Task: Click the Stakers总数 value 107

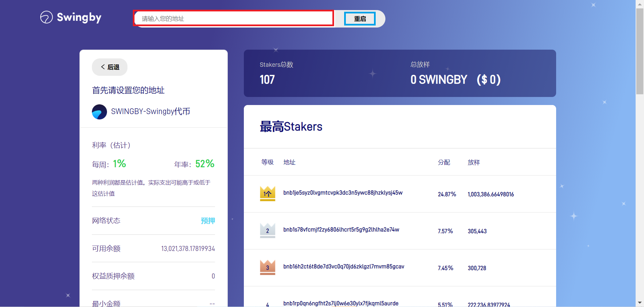Action: pyautogui.click(x=267, y=80)
